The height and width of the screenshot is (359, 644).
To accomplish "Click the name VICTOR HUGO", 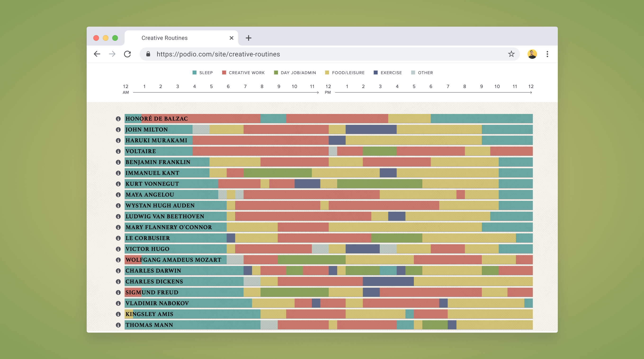I will 147,249.
